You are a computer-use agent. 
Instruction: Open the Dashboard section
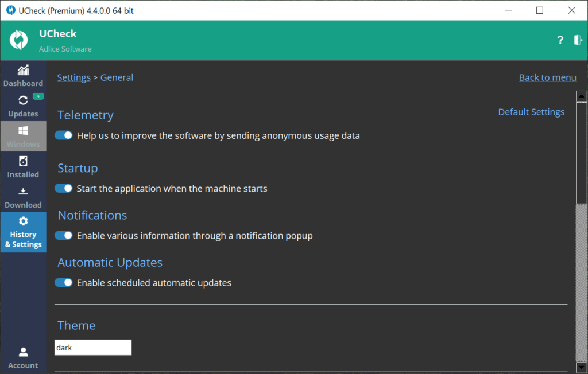pos(23,76)
